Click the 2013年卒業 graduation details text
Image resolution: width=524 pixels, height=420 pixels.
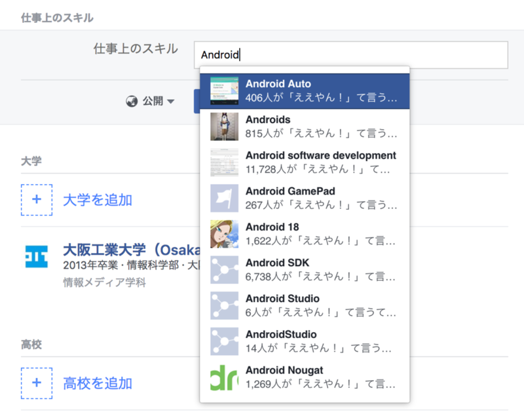coord(132,265)
